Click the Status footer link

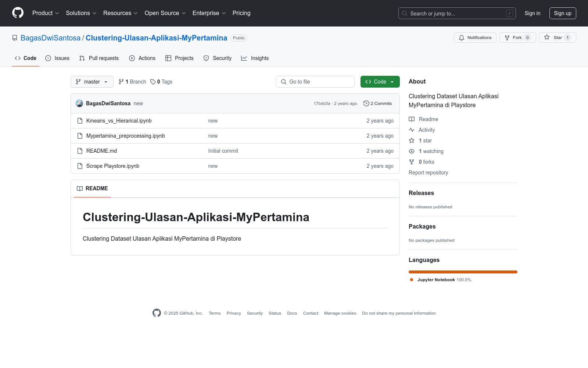pyautogui.click(x=275, y=313)
